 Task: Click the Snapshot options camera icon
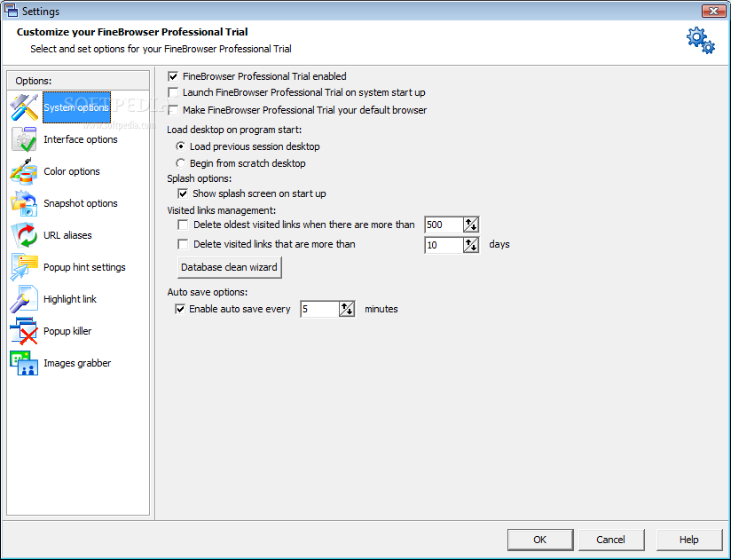23,203
